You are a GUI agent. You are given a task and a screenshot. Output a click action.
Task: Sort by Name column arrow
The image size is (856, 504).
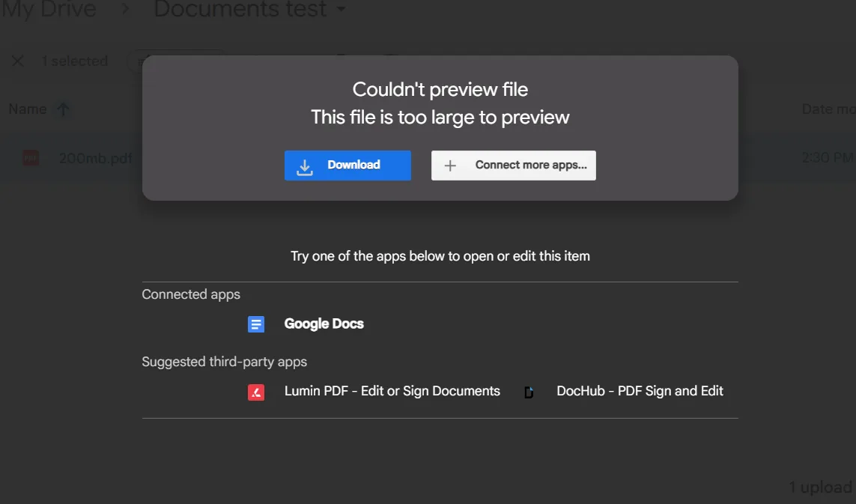(x=64, y=109)
